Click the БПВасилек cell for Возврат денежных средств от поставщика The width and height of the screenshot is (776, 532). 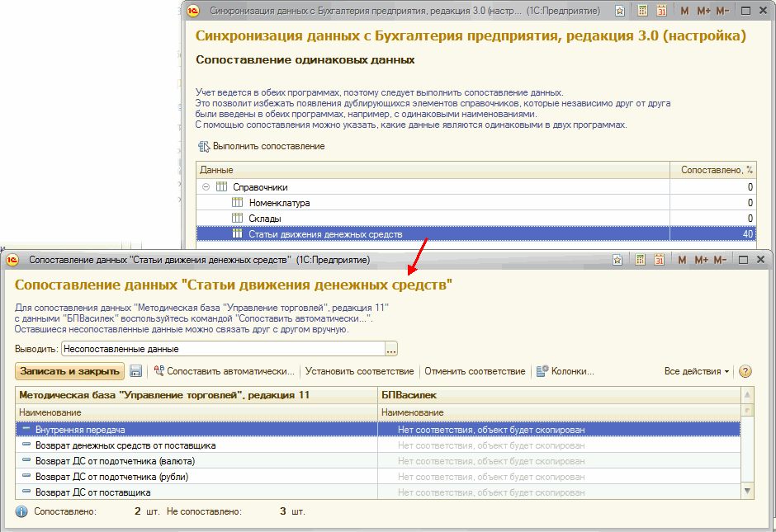click(559, 445)
